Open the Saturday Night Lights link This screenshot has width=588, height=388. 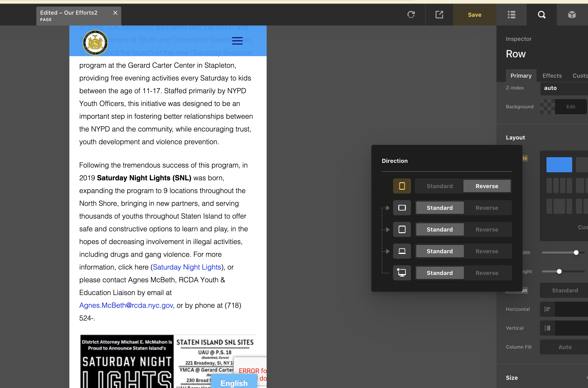point(187,267)
